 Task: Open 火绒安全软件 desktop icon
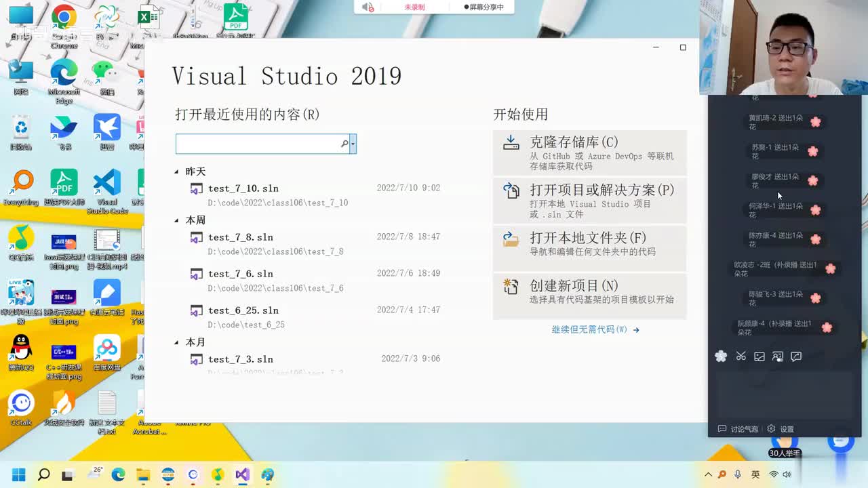click(x=64, y=408)
